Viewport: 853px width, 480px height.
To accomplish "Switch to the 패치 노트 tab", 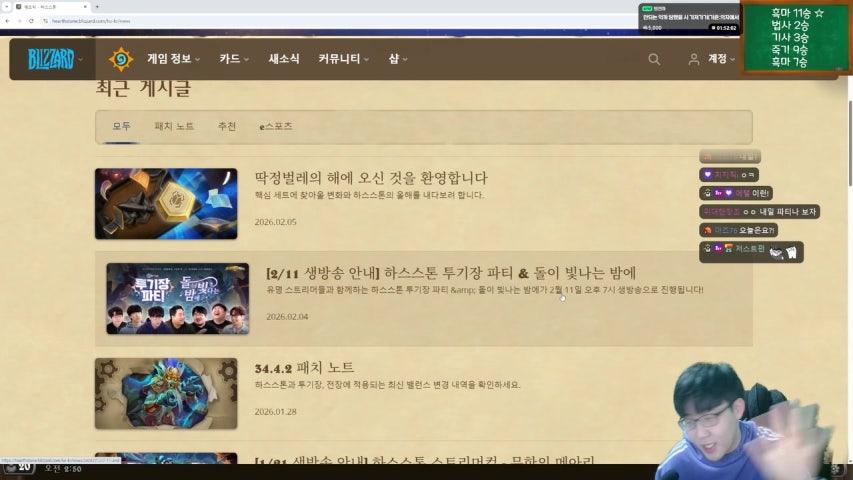I will click(x=174, y=126).
